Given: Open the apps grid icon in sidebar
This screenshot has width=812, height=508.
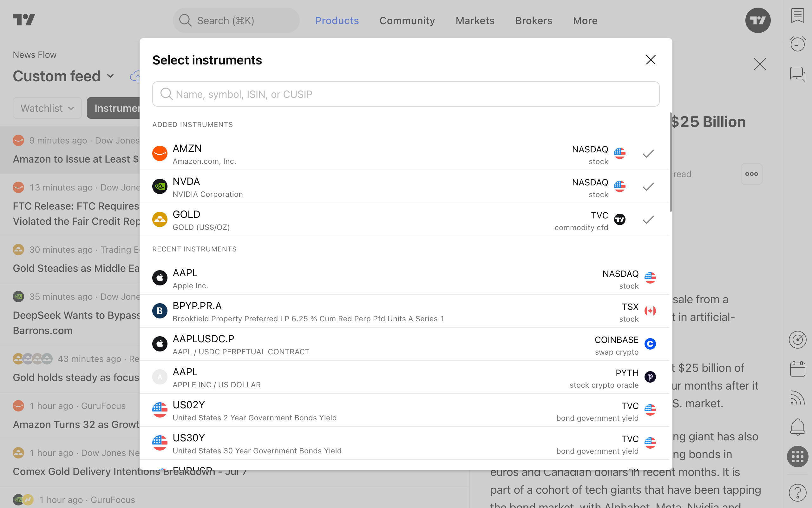Looking at the screenshot, I should 797,456.
